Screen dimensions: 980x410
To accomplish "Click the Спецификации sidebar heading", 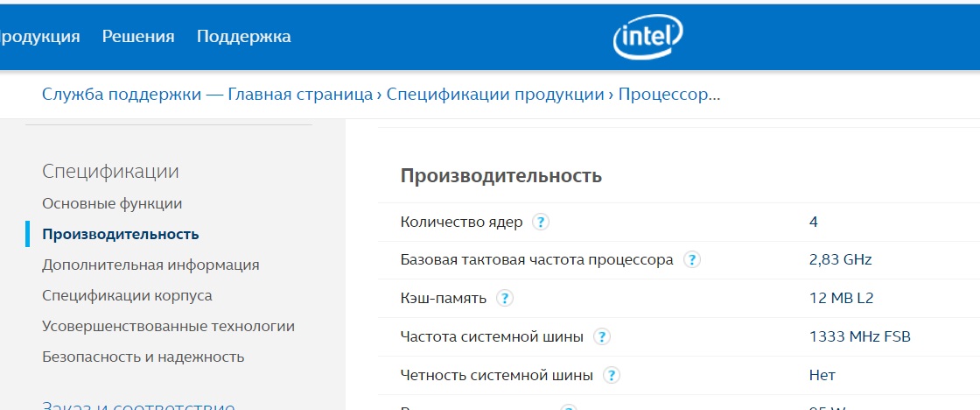I will pos(110,172).
